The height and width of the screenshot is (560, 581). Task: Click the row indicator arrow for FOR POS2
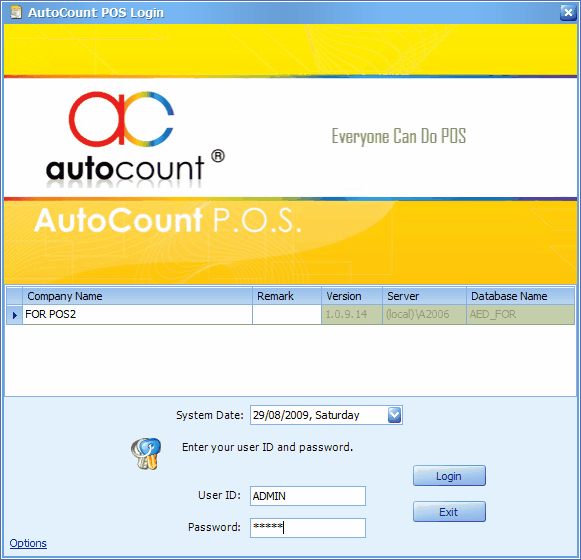pos(15,315)
